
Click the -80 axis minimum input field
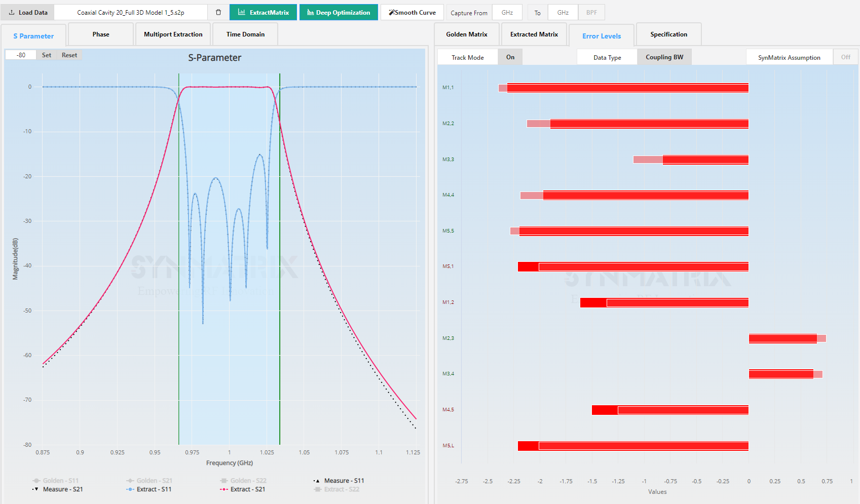(21, 55)
